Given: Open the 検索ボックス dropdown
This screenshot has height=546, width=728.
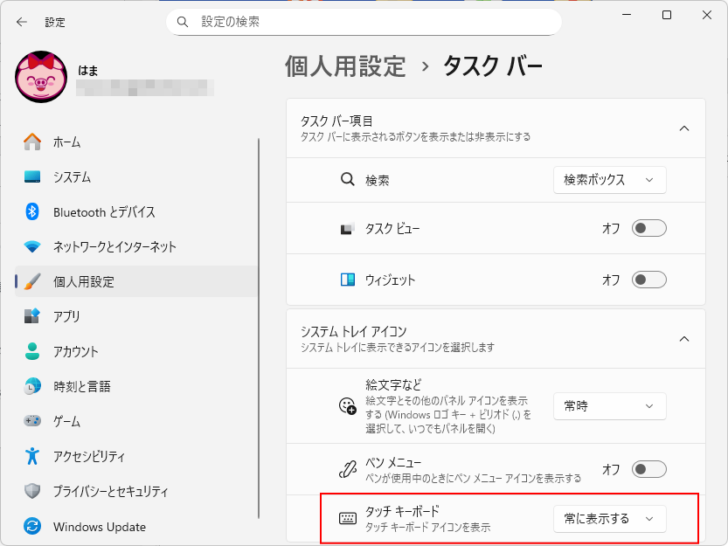Looking at the screenshot, I should (x=610, y=180).
